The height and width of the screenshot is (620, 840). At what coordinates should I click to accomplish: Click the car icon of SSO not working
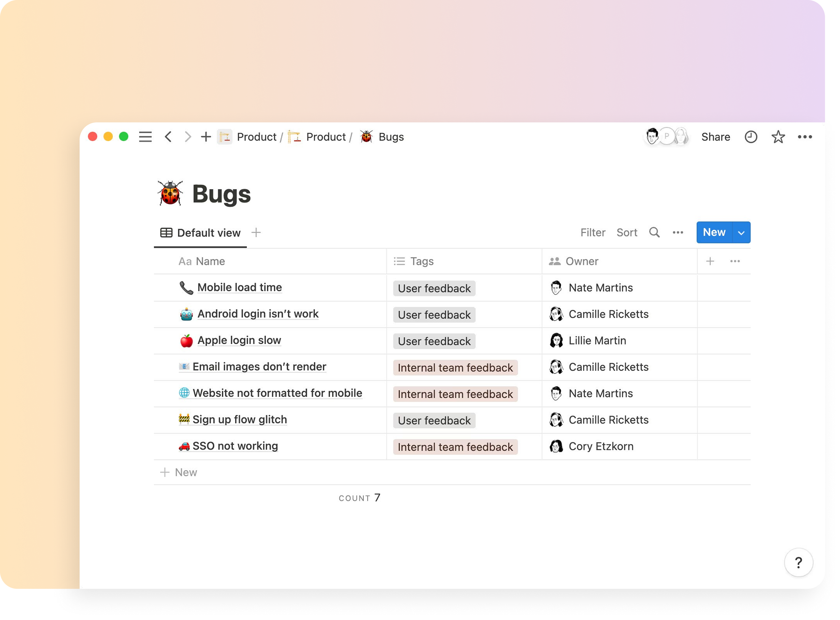[x=184, y=446]
